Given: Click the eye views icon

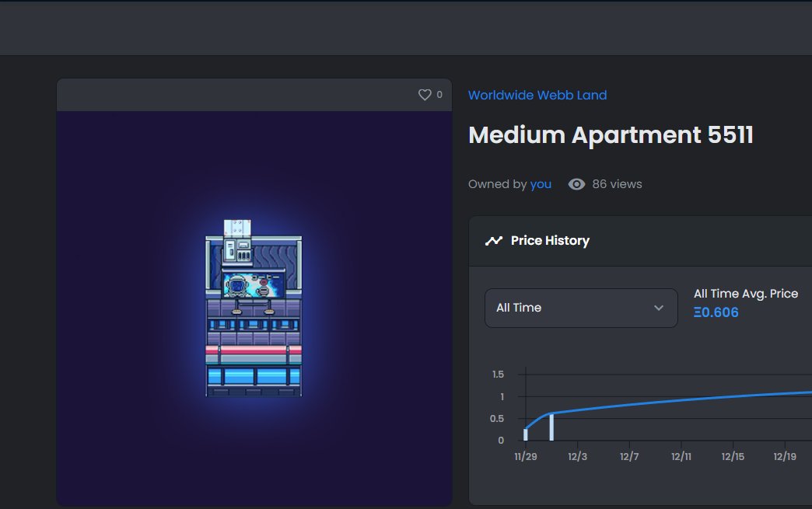Looking at the screenshot, I should [576, 184].
